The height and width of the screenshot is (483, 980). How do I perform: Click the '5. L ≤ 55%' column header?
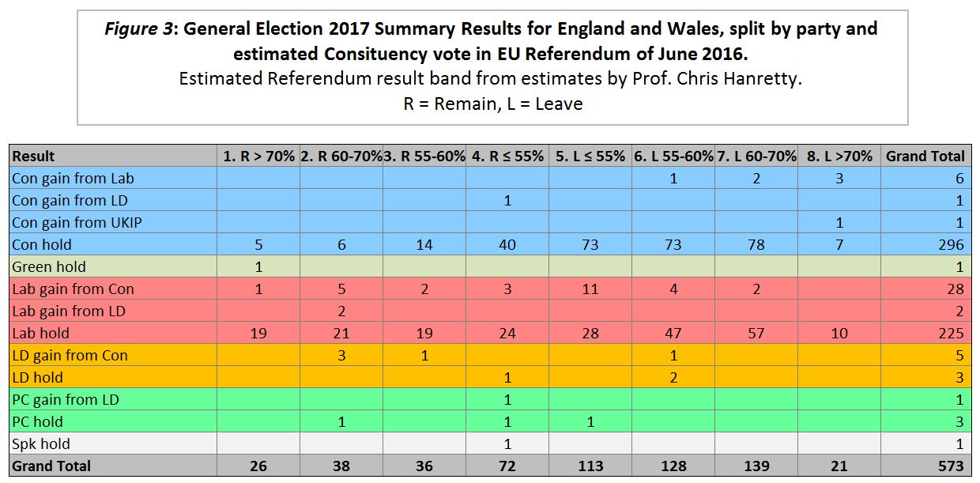pyautogui.click(x=590, y=156)
